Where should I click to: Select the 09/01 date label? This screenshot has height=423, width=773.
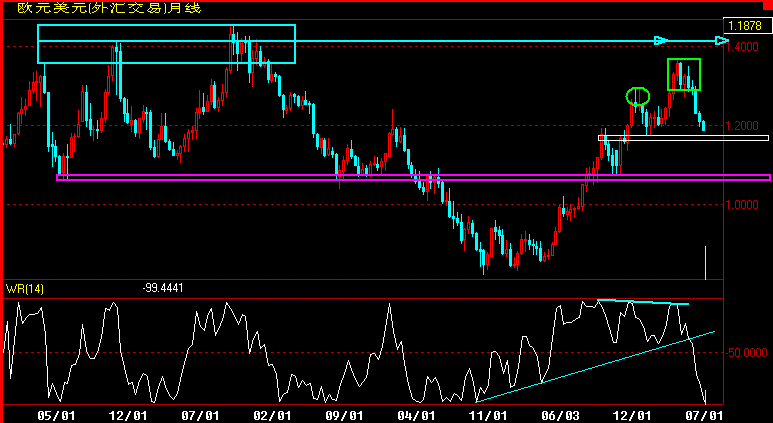click(344, 416)
